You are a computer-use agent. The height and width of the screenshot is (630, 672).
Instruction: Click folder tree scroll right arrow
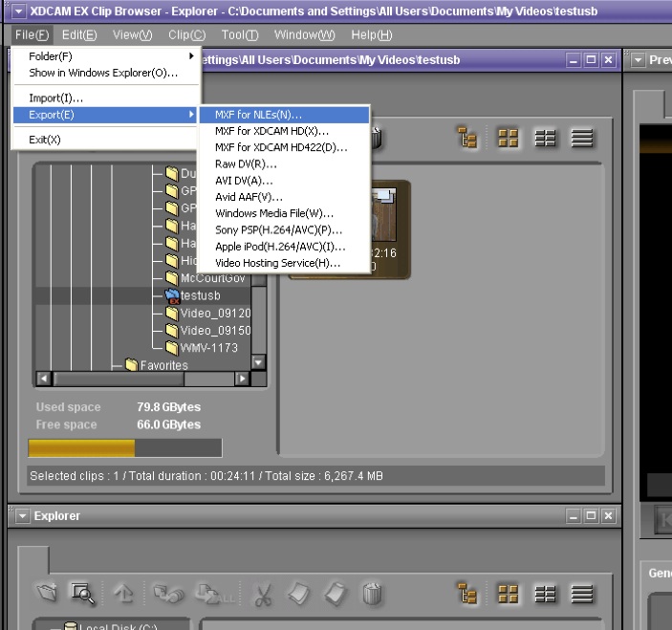click(242, 379)
